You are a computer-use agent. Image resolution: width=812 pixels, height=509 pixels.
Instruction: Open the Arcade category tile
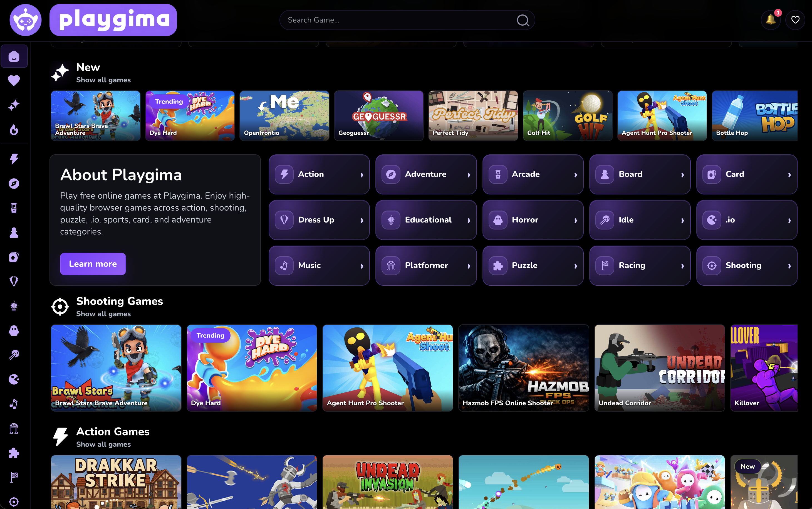pyautogui.click(x=533, y=174)
